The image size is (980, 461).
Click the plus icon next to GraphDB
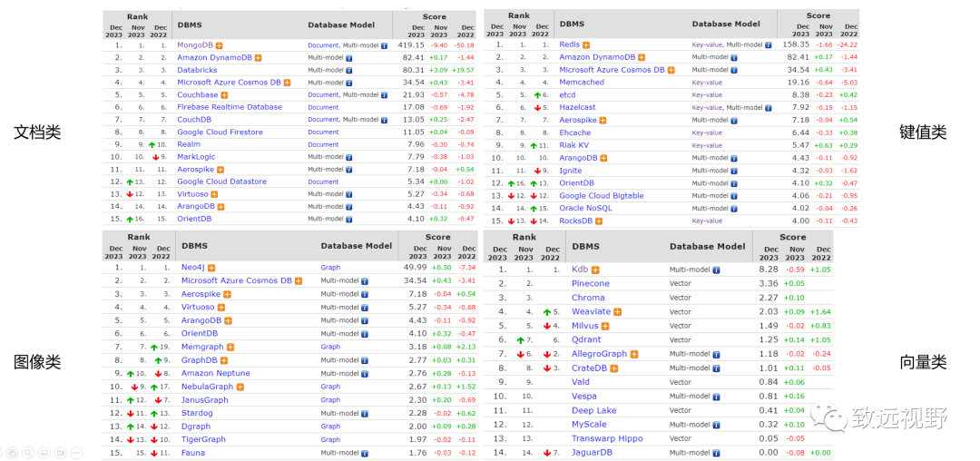point(223,360)
